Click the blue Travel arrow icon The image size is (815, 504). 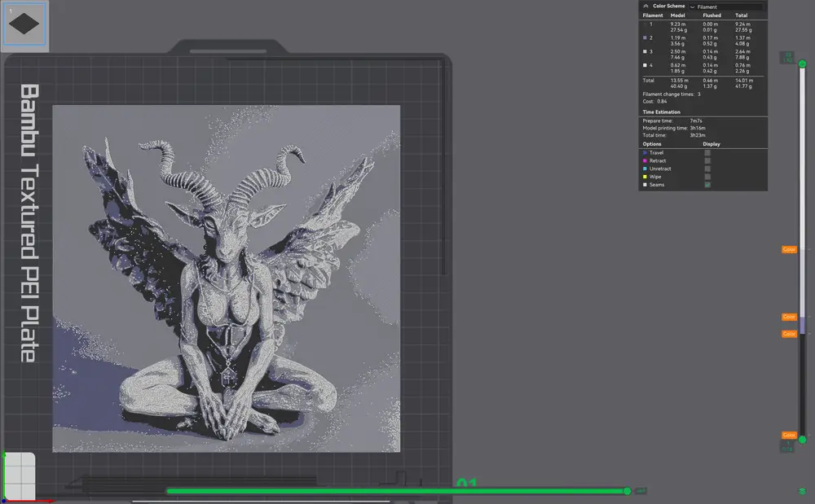pyautogui.click(x=645, y=152)
